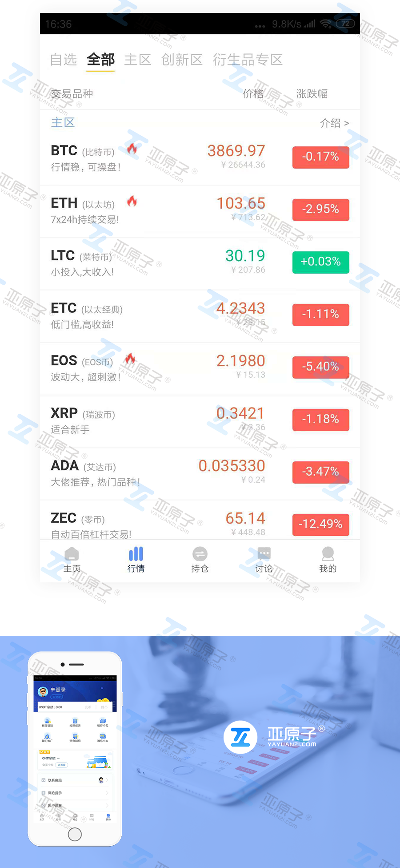Click the LTC +0.03% green button
Image resolution: width=400 pixels, height=868 pixels.
coord(320,262)
